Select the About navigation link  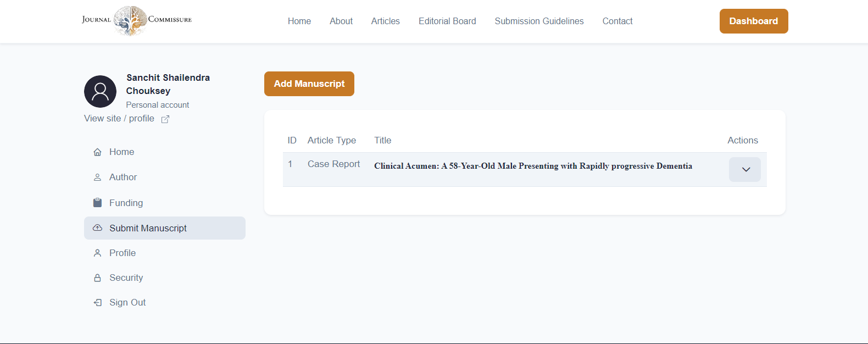[x=341, y=21]
